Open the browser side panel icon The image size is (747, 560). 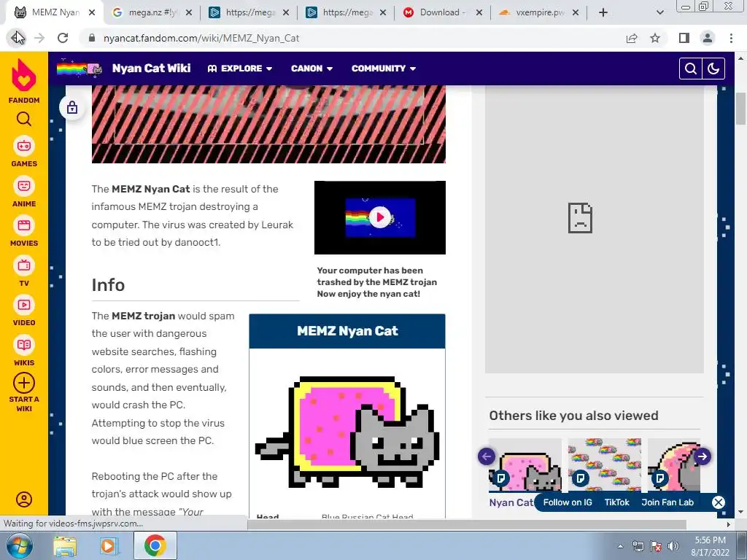coord(684,38)
